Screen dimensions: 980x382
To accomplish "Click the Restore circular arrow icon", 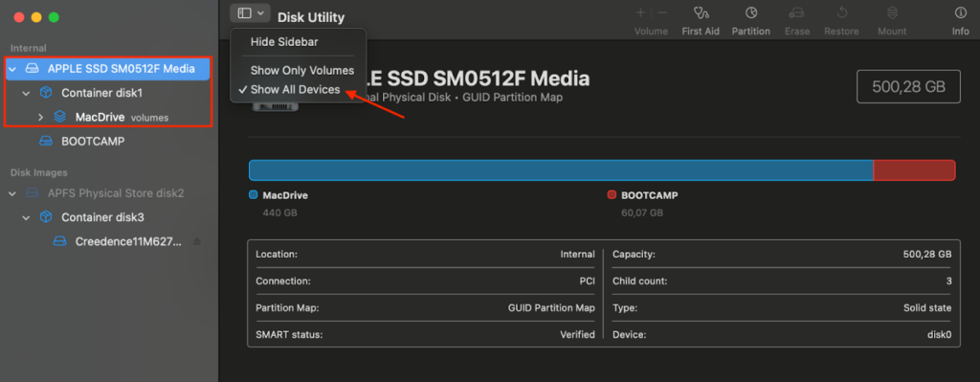I will (x=841, y=12).
